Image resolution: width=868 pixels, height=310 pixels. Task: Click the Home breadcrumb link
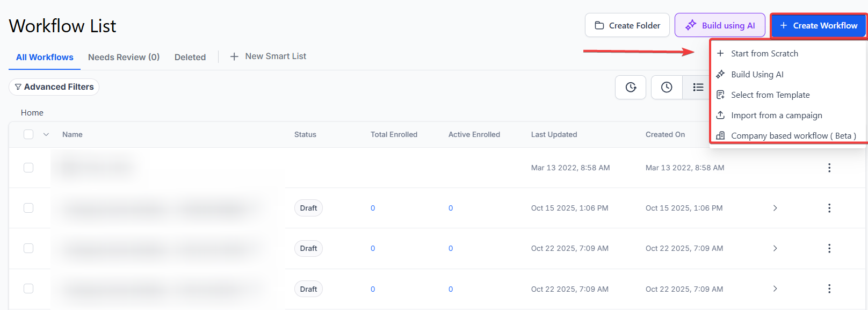tap(32, 113)
